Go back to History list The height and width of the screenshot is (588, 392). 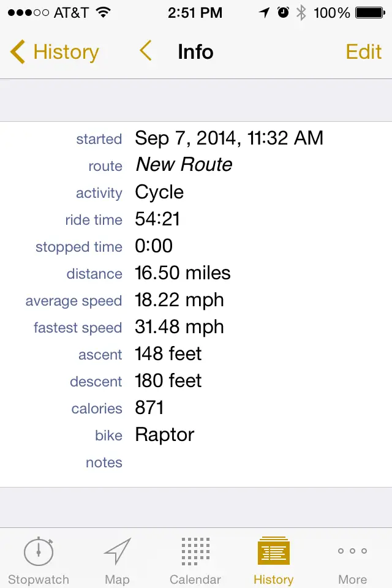[55, 51]
